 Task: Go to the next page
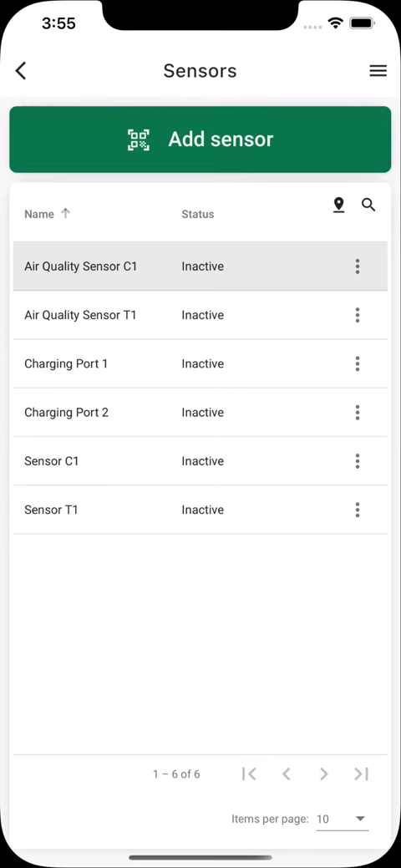[324, 774]
